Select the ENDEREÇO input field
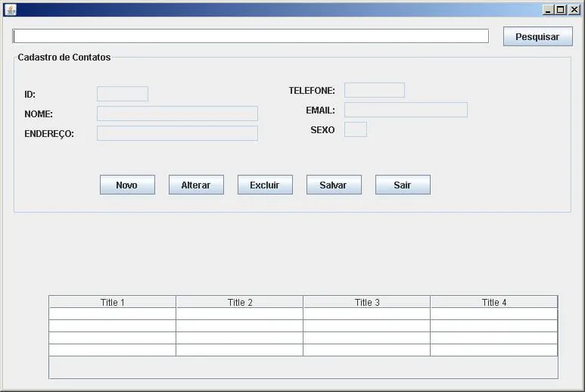Viewport: 585px width, 392px height. click(177, 133)
